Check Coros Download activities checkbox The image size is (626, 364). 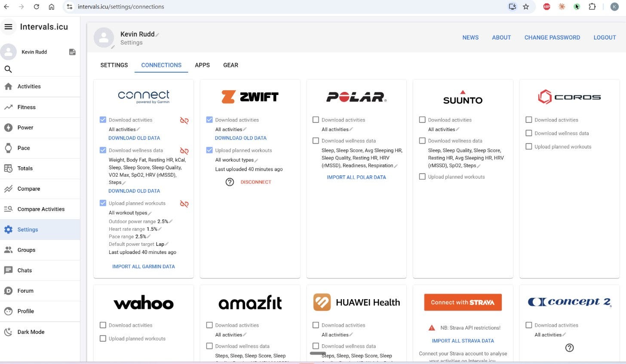click(x=529, y=120)
